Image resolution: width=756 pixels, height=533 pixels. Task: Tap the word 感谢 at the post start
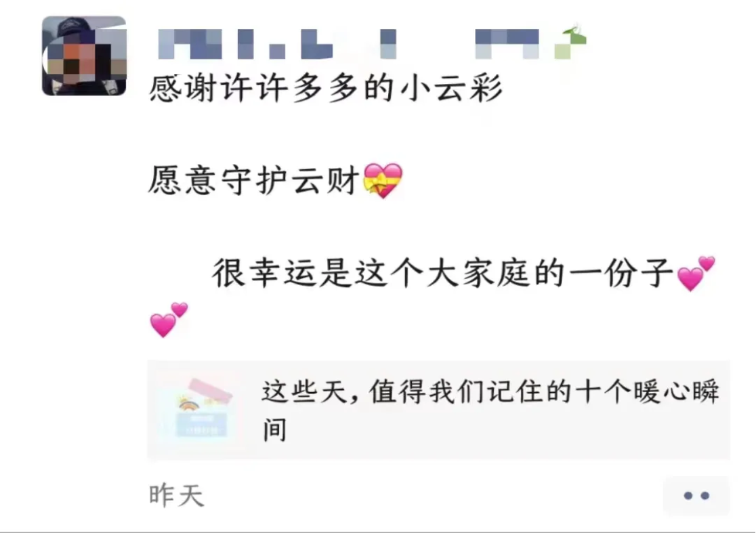[183, 89]
